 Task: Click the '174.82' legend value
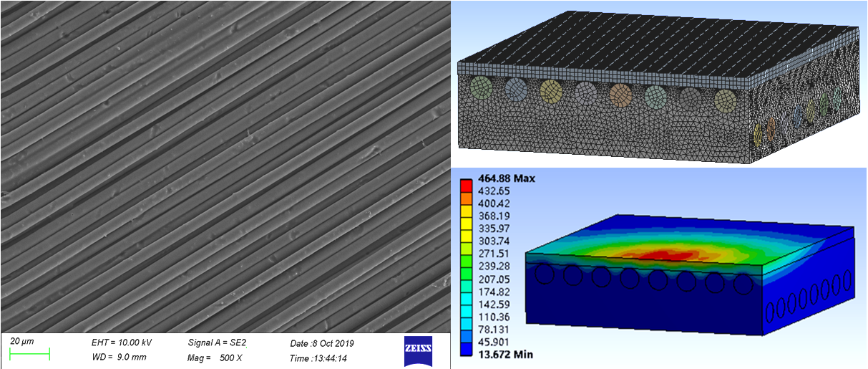[x=494, y=292]
